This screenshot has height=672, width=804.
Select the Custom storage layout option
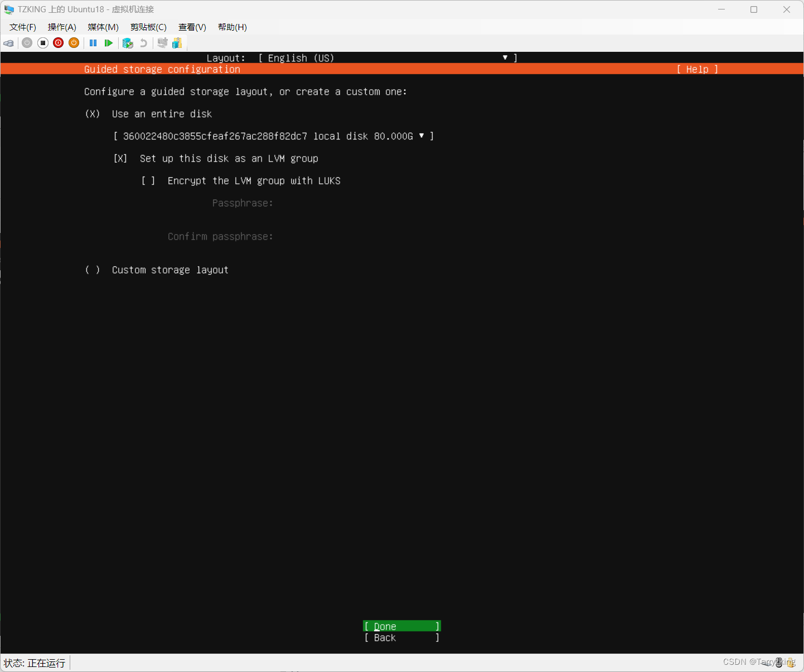click(157, 270)
